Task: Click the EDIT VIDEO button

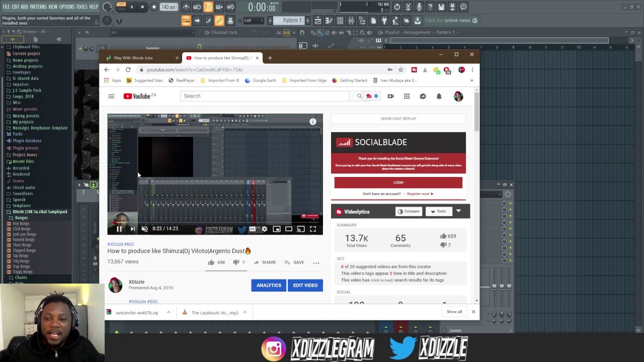Action: point(305,285)
